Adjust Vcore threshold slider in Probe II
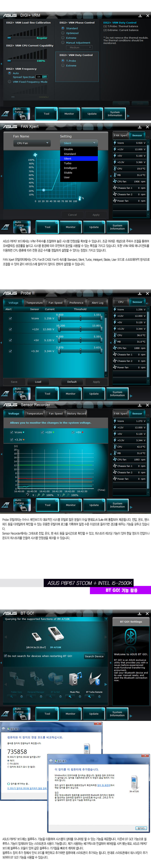151x868 pixels. 80,318
